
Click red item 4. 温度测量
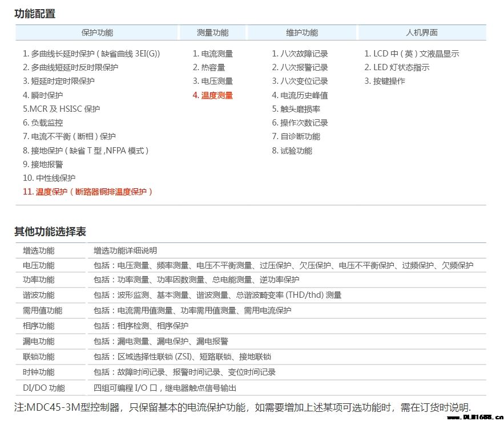point(212,95)
